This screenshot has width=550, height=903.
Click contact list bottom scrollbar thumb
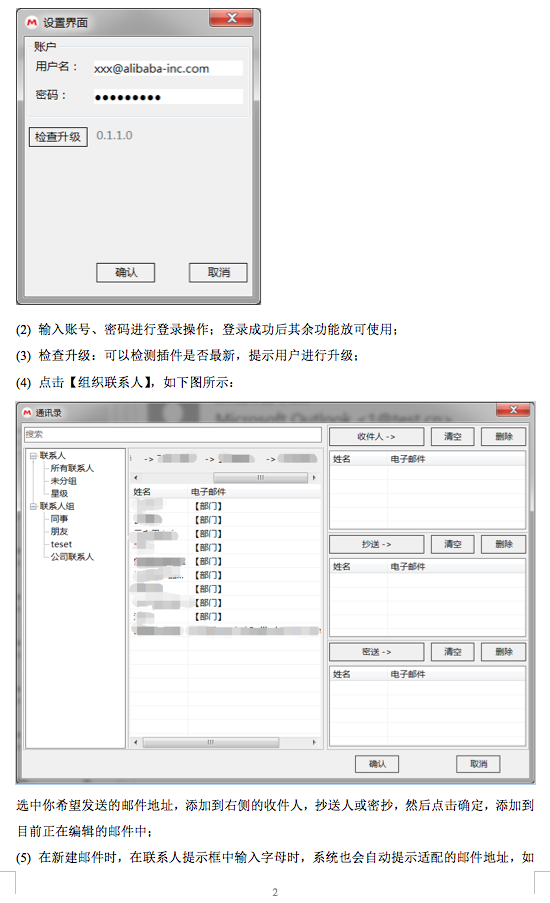pyautogui.click(x=211, y=742)
